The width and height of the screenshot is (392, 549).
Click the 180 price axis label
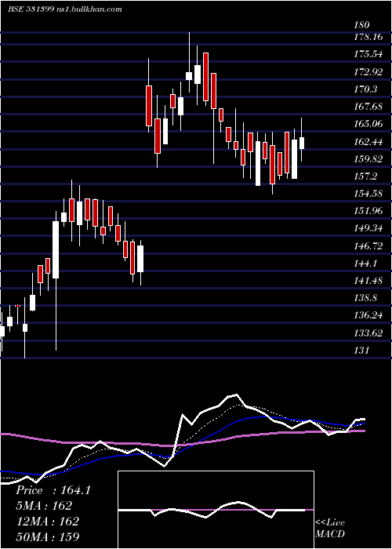coord(361,25)
